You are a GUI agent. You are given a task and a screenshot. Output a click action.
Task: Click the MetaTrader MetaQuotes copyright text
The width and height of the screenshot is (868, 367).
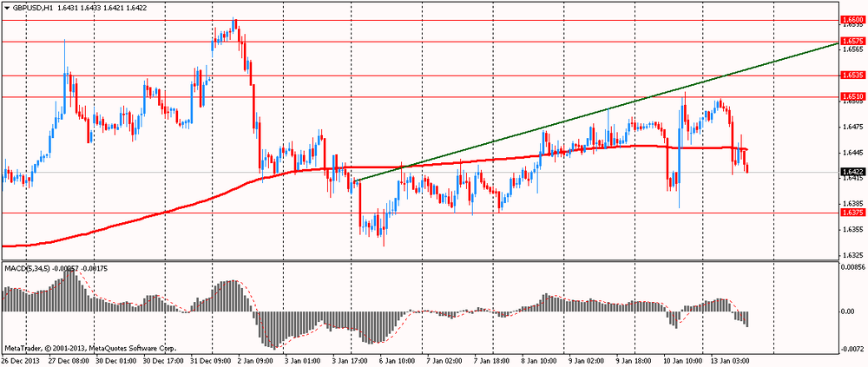point(90,349)
